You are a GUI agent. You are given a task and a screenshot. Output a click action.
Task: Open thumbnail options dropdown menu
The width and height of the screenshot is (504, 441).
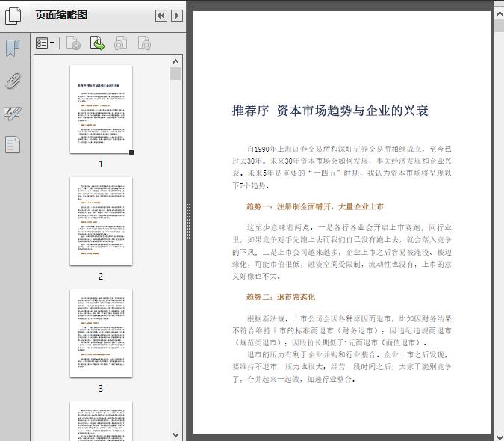pos(45,43)
